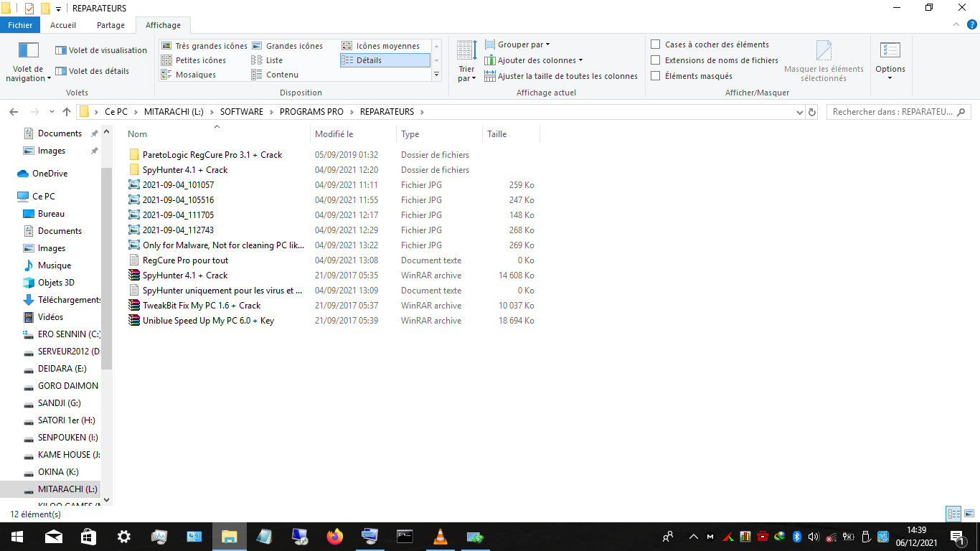
Task: Open recent locations dropdown arrow
Action: tap(52, 112)
